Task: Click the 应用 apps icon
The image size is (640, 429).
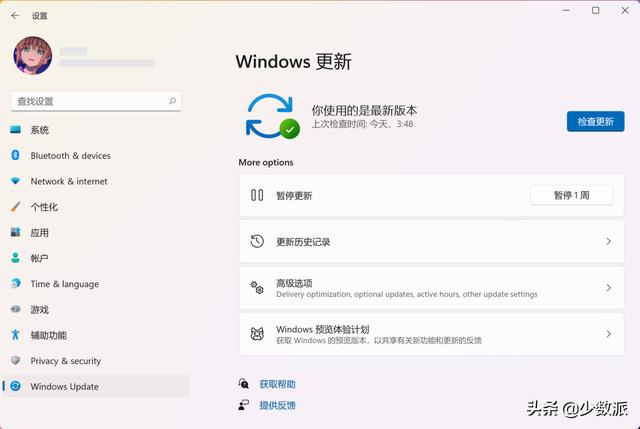Action: [x=16, y=232]
